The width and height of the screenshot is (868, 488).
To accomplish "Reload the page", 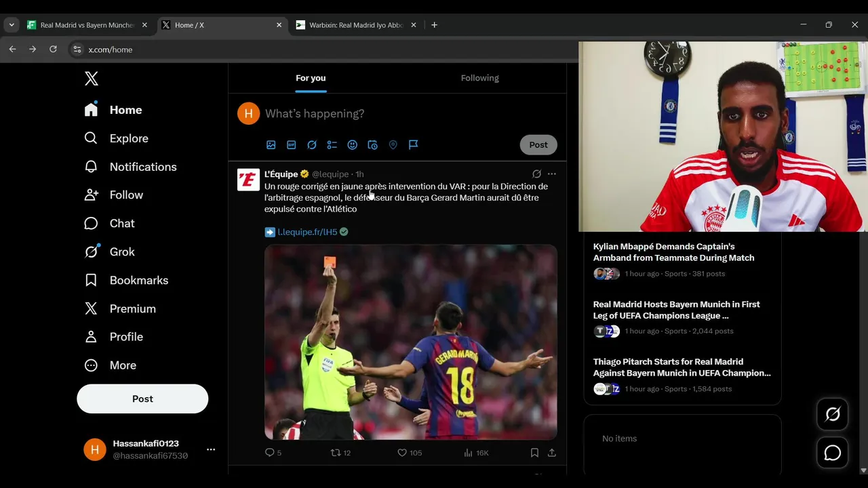I will pos(53,49).
